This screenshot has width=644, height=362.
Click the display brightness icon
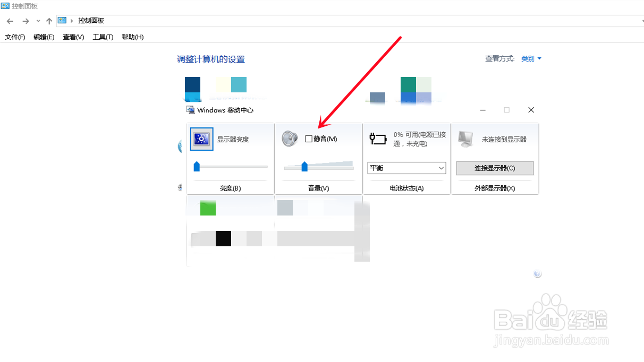(201, 139)
